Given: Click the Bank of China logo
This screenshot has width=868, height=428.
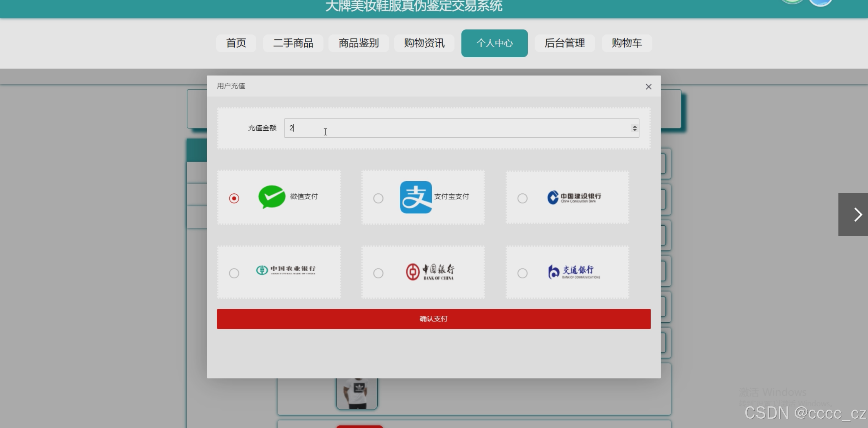Looking at the screenshot, I should (x=430, y=272).
